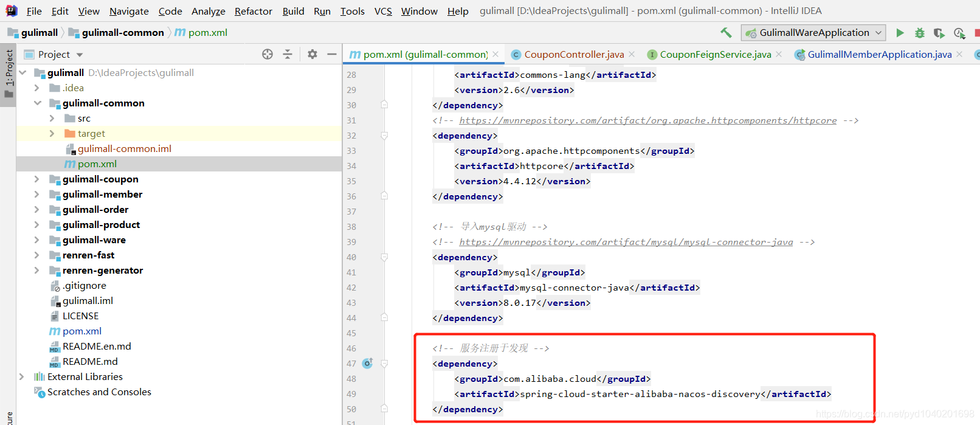The height and width of the screenshot is (425, 980).
Task: Select the root pom.xml file
Action: [82, 331]
